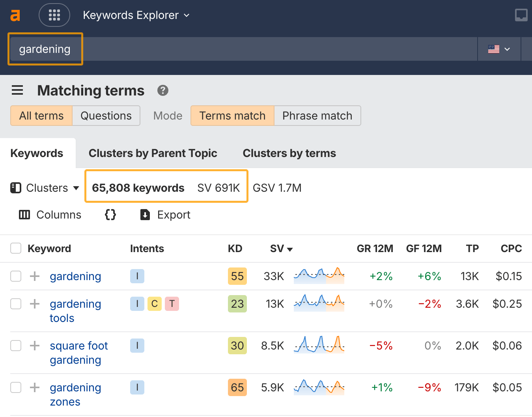
Task: Expand the Clusters dropdown
Action: coord(45,188)
